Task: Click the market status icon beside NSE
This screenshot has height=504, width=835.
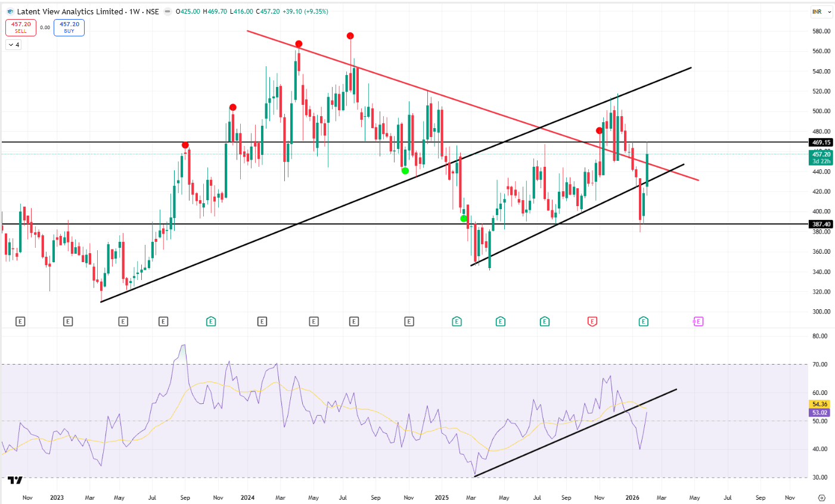Action: click(167, 11)
